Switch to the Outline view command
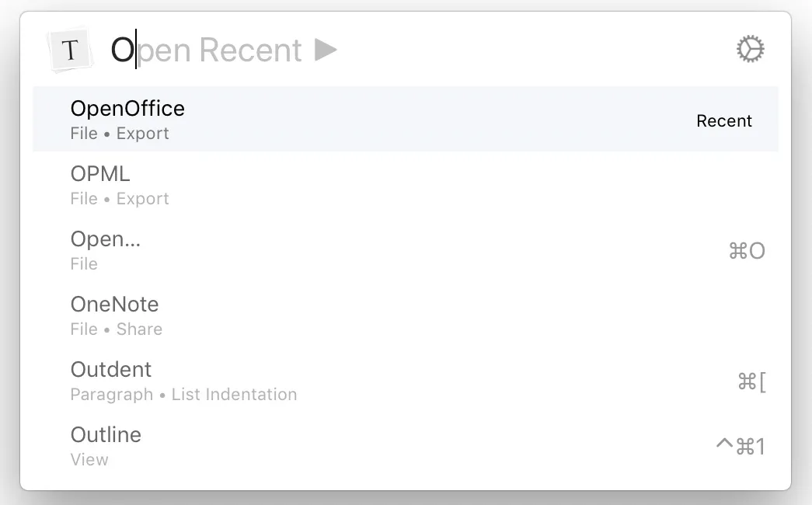 106,435
